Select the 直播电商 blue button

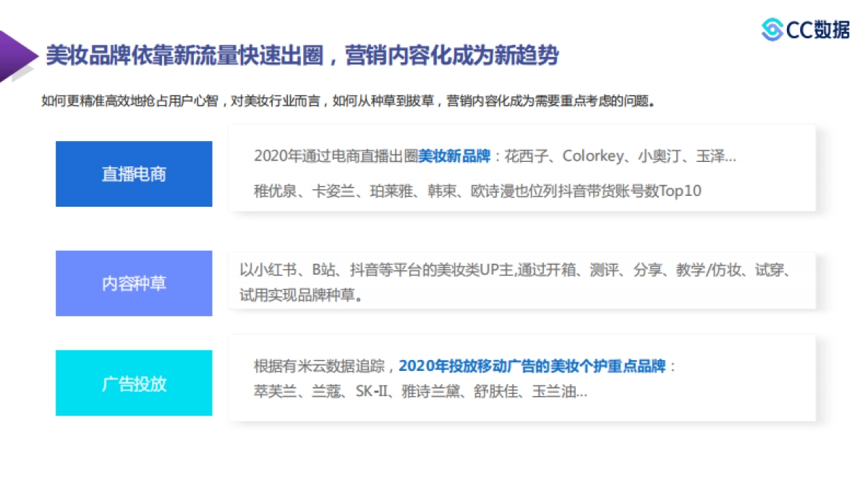point(133,174)
